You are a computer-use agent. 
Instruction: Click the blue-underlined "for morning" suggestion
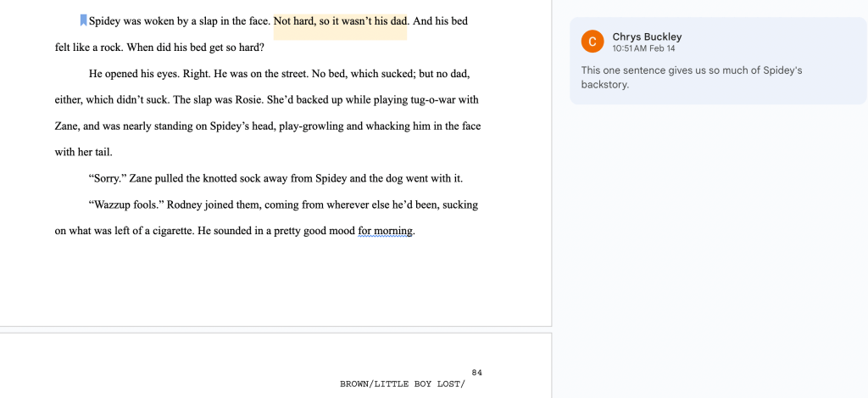pos(386,231)
